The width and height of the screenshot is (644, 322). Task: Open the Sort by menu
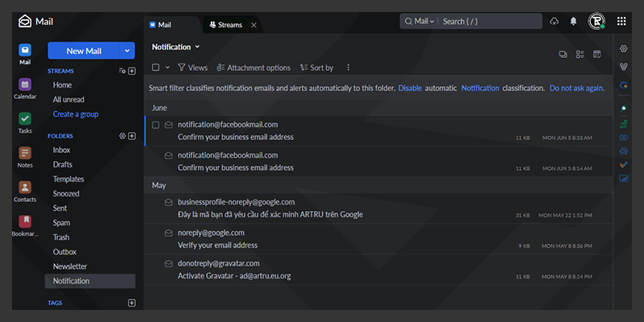[316, 68]
